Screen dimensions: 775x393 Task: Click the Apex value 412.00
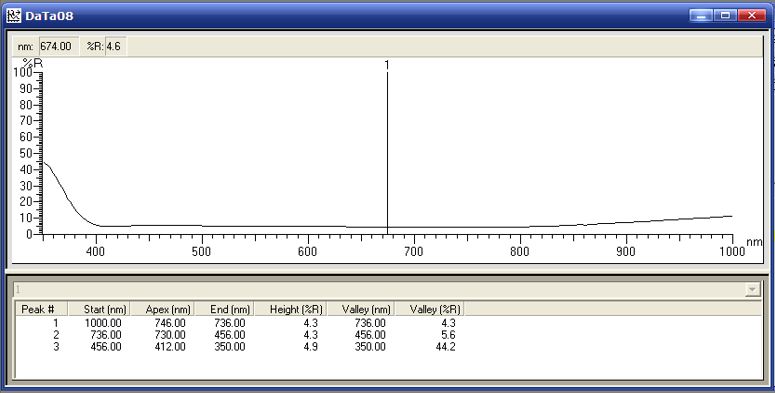tap(170, 347)
